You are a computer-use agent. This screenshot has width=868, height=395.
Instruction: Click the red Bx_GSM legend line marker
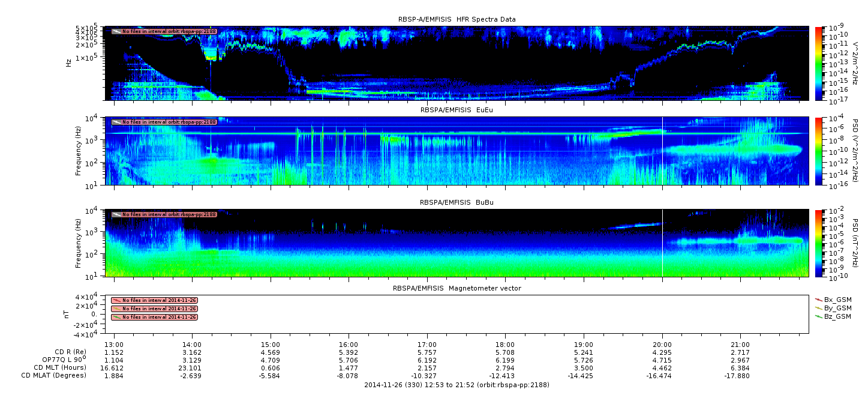pos(818,299)
